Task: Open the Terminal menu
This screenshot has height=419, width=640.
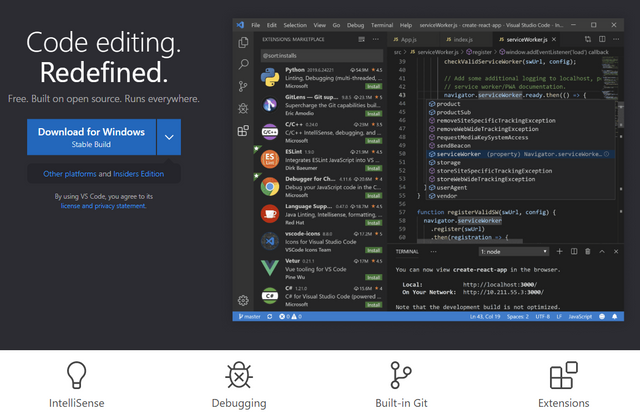Action: point(382,25)
